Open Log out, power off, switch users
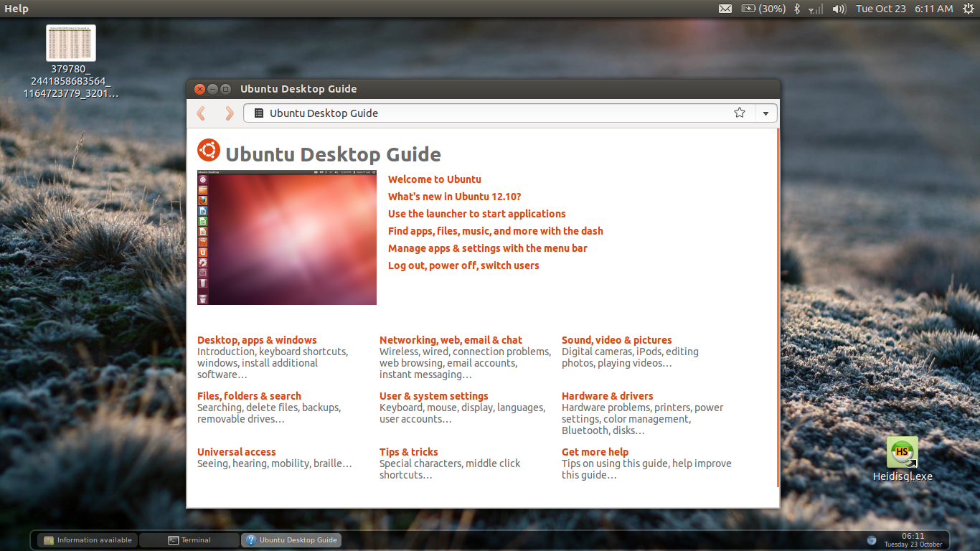The image size is (980, 551). pos(463,265)
